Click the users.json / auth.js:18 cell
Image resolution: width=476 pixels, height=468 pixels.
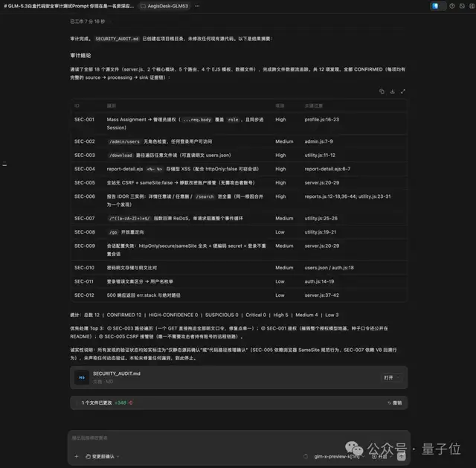329,268
